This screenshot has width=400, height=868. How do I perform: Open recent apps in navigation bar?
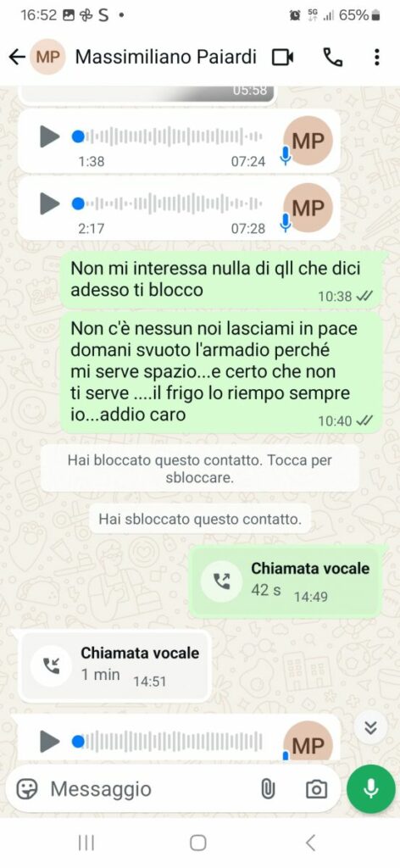(x=86, y=843)
